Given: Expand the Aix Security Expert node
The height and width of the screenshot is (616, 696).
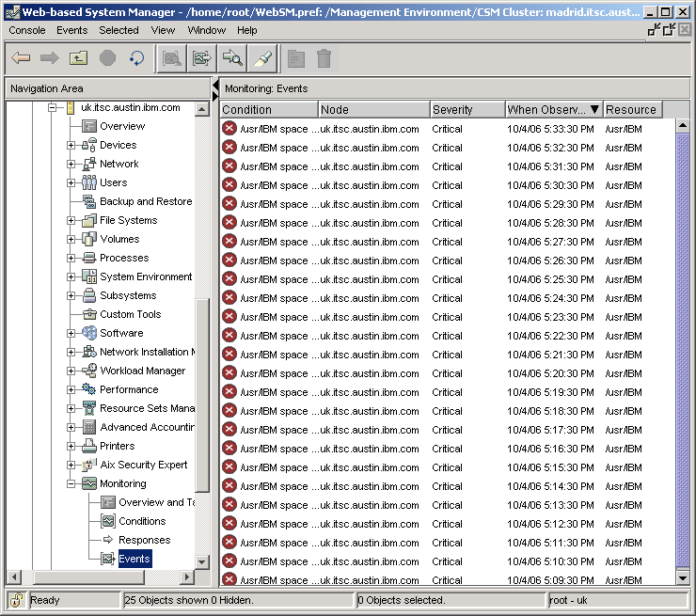Looking at the screenshot, I should [x=71, y=465].
